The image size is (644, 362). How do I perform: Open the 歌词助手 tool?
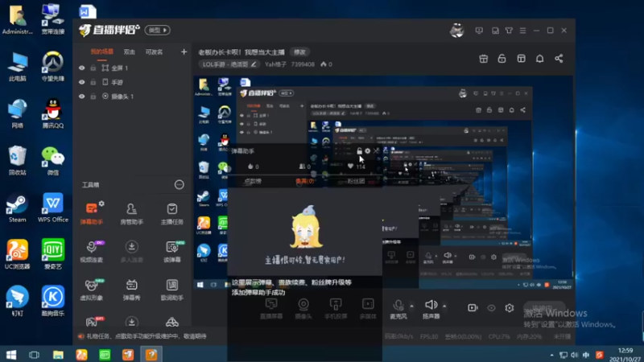pos(171,290)
